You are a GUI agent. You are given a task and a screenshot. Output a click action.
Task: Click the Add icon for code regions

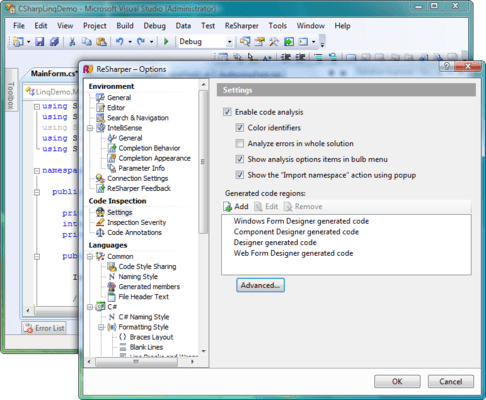coord(228,207)
